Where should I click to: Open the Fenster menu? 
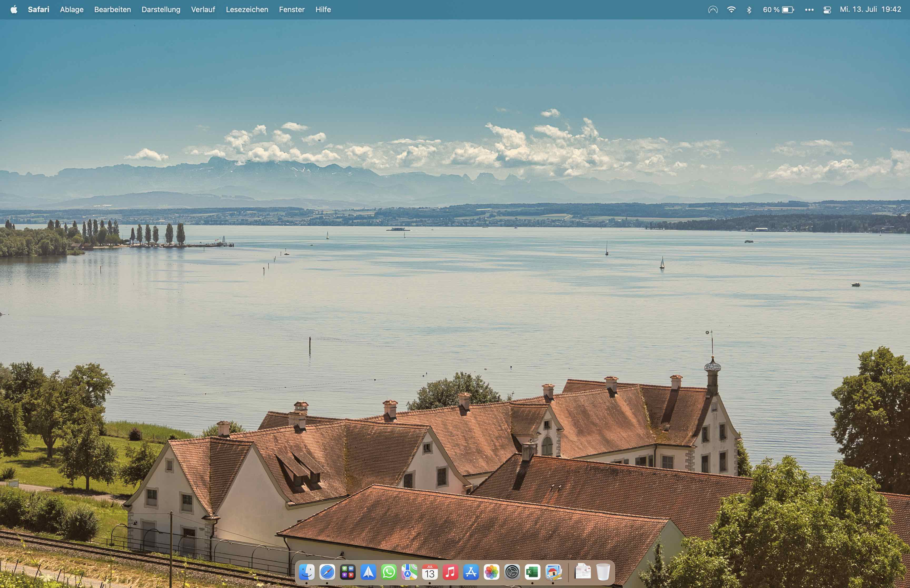click(x=292, y=9)
